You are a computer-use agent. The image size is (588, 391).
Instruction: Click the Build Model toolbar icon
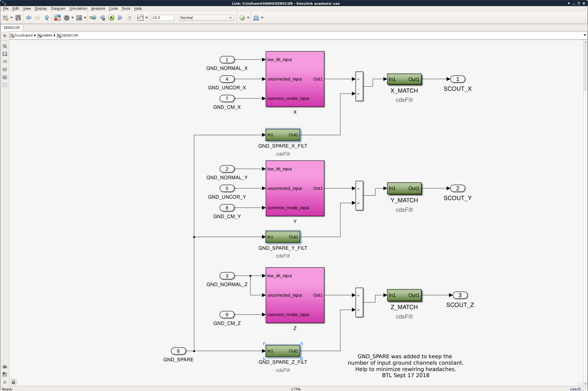coord(256,18)
